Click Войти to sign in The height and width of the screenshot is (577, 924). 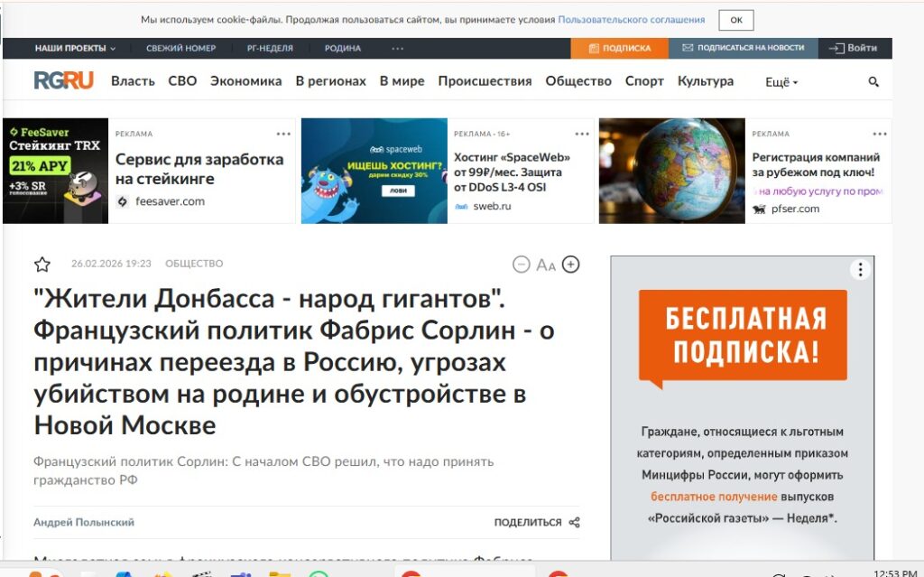853,48
